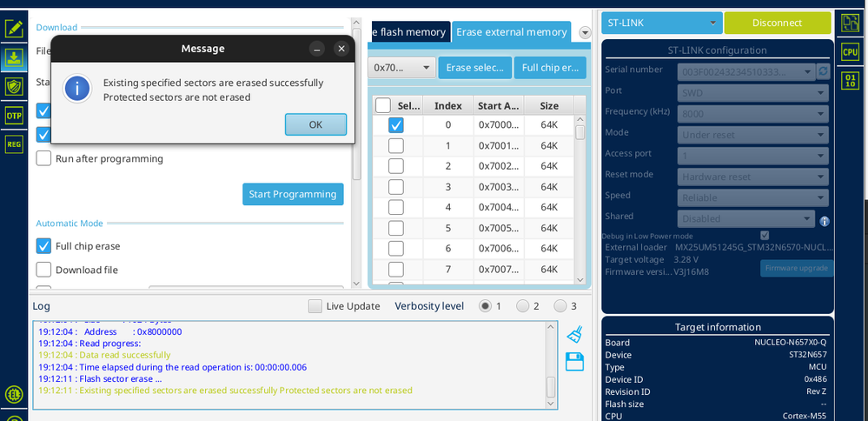Toggle the Live Update checkbox
This screenshot has height=421, width=868.
[x=315, y=306]
